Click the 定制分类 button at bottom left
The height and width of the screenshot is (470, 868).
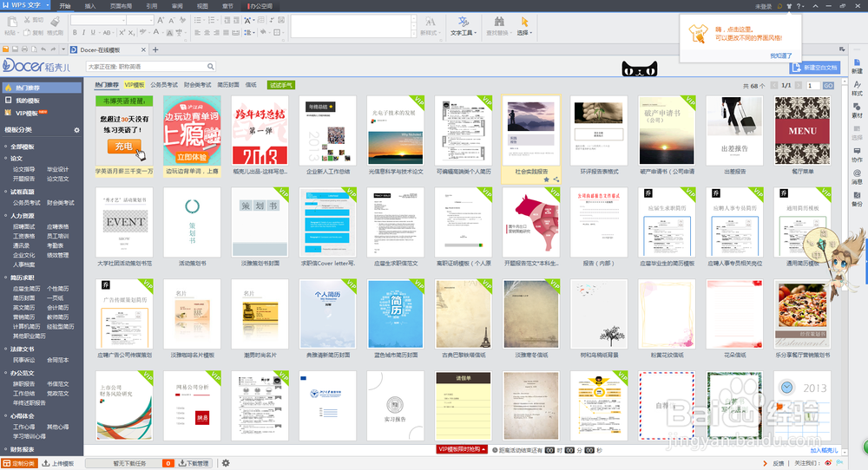[19, 463]
